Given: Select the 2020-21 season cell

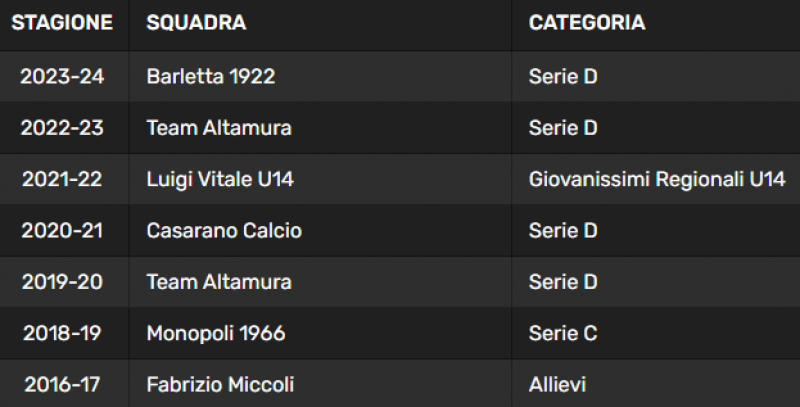Looking at the screenshot, I should (62, 231).
